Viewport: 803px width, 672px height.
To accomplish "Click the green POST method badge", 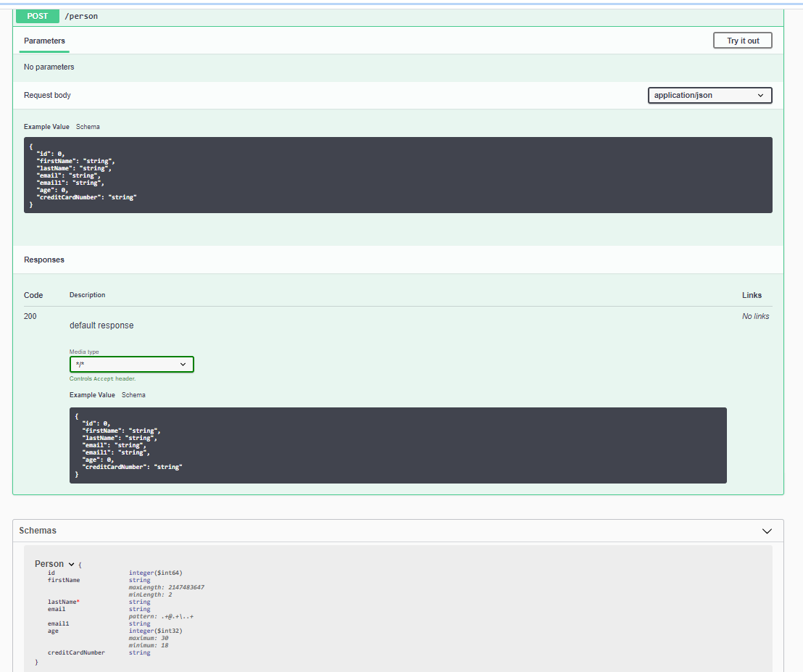I will pos(37,16).
